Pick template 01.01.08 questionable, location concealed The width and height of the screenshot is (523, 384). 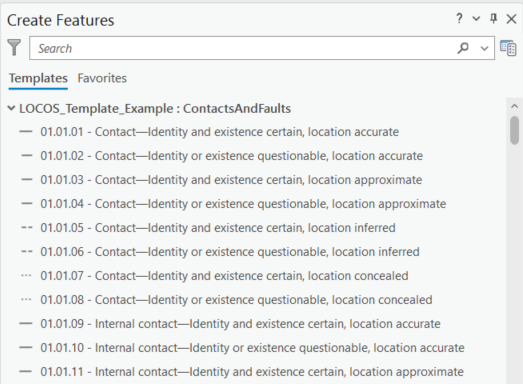(x=236, y=300)
